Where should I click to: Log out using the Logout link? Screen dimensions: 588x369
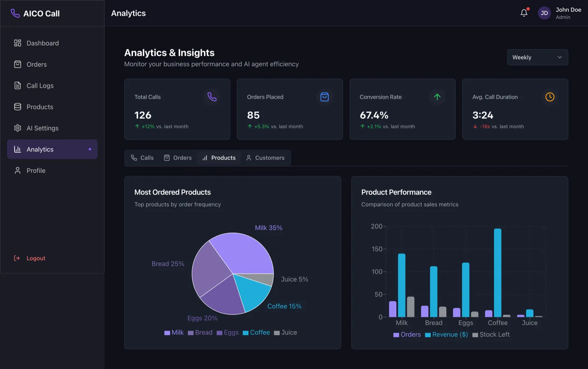click(29, 258)
